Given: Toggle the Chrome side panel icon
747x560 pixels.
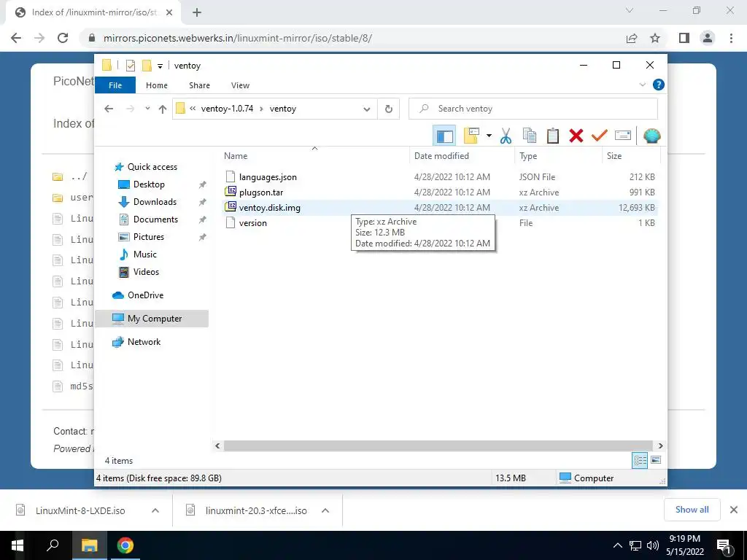Looking at the screenshot, I should [684, 38].
